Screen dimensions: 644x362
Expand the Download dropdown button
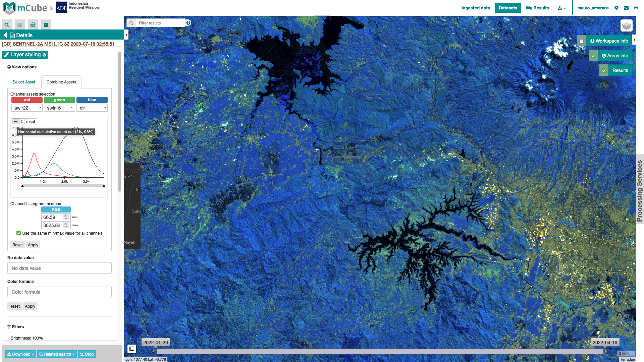tap(21, 354)
